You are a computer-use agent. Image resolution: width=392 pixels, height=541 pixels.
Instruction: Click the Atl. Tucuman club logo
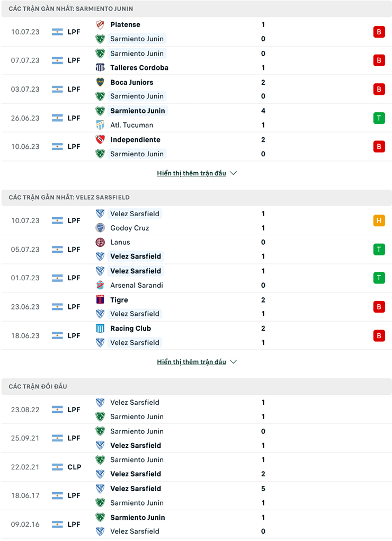101,125
